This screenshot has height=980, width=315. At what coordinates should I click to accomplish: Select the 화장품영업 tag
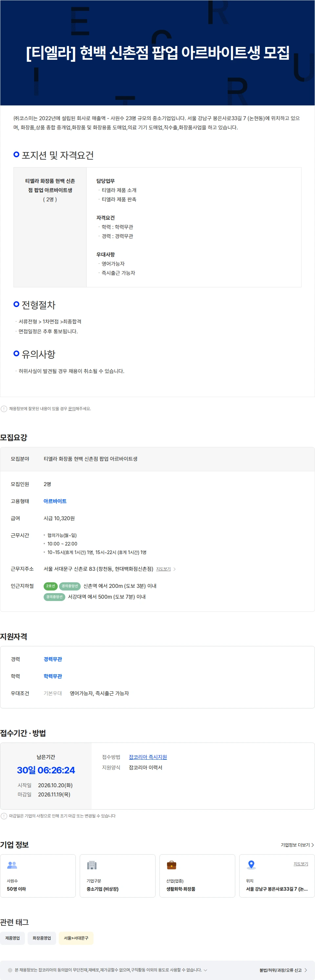click(x=42, y=938)
